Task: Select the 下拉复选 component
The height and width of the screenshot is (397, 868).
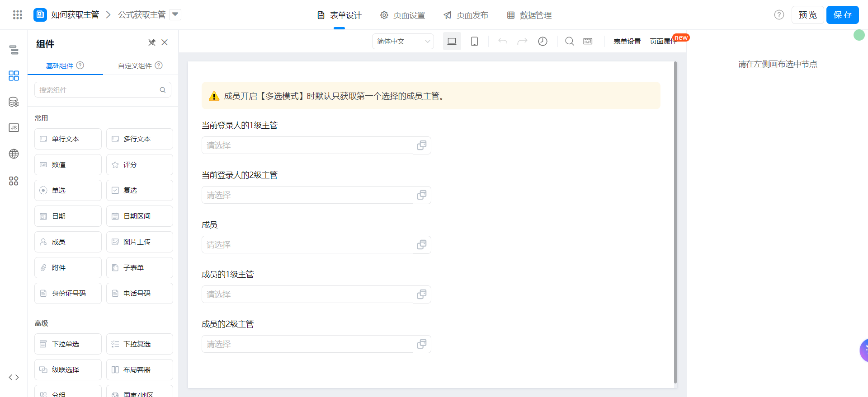Action: 140,344
